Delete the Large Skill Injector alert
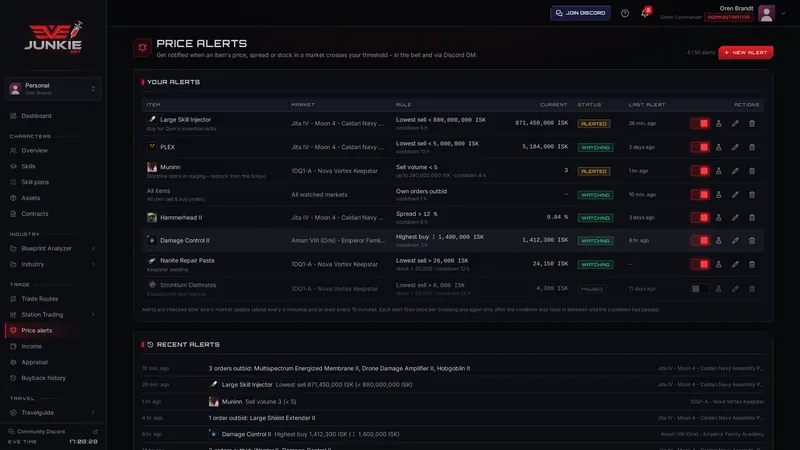The height and width of the screenshot is (450, 800). pyautogui.click(x=752, y=123)
